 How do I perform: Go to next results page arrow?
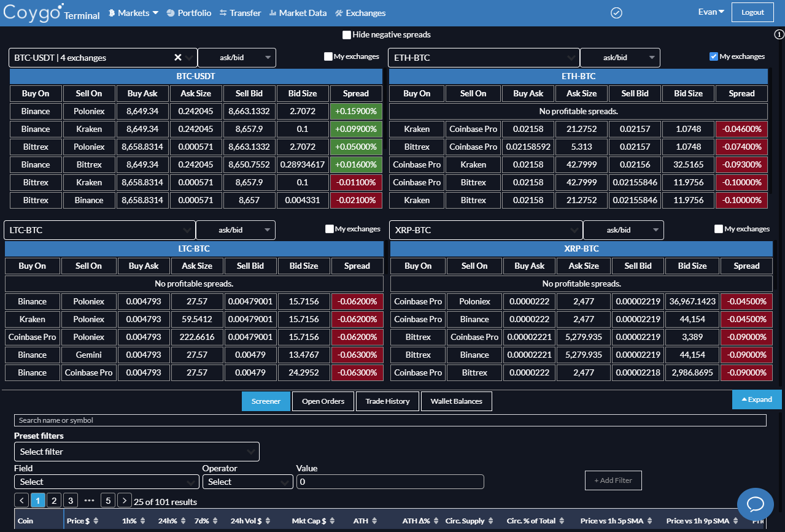coord(124,500)
